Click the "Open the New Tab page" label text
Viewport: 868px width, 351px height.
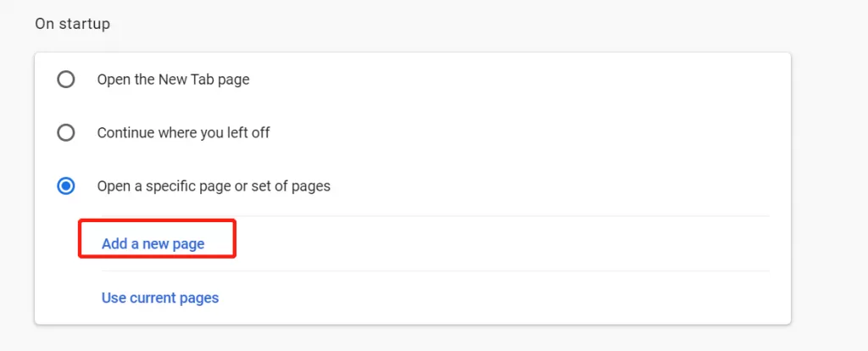(173, 80)
